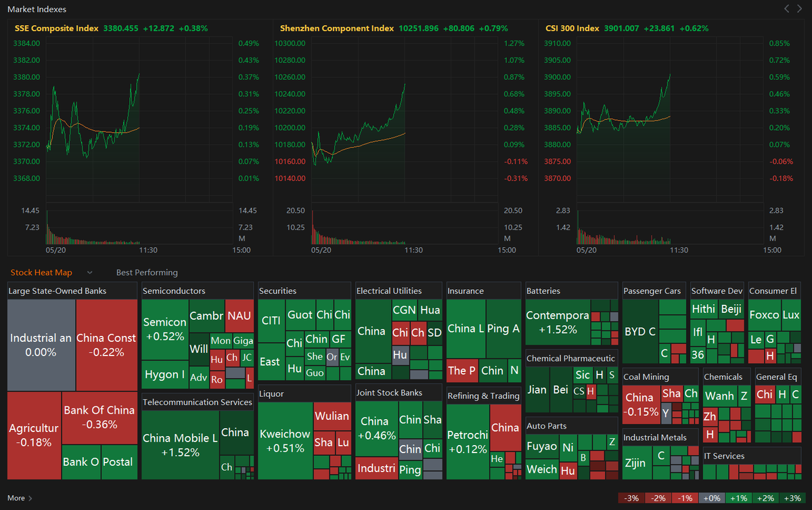The image size is (812, 510).
Task: Open Electrical Utilities sector header
Action: (x=399, y=291)
